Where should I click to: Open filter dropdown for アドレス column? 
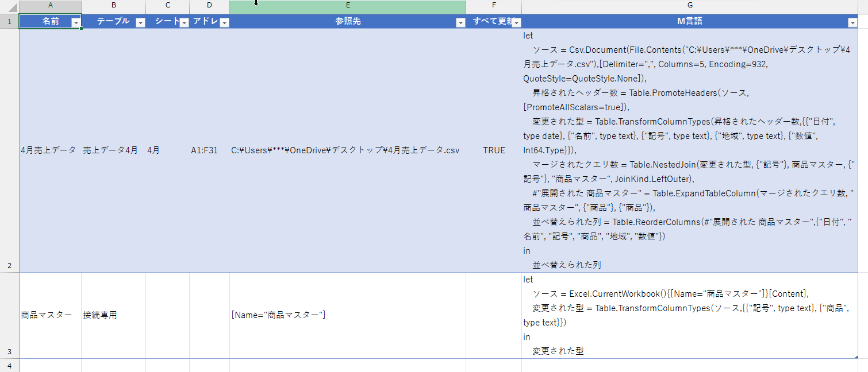click(224, 22)
